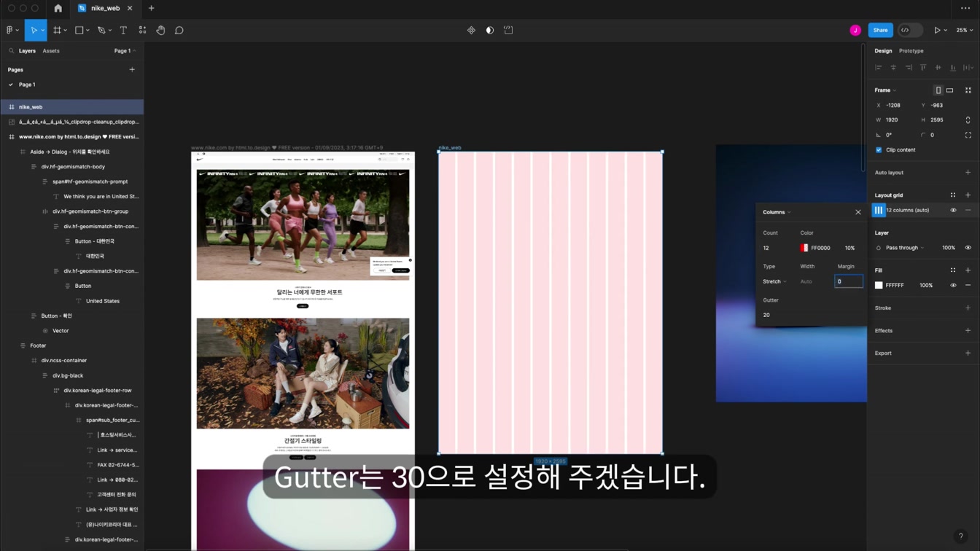Open the 25% zoom dropdown
The image size is (980, 551).
tap(965, 30)
